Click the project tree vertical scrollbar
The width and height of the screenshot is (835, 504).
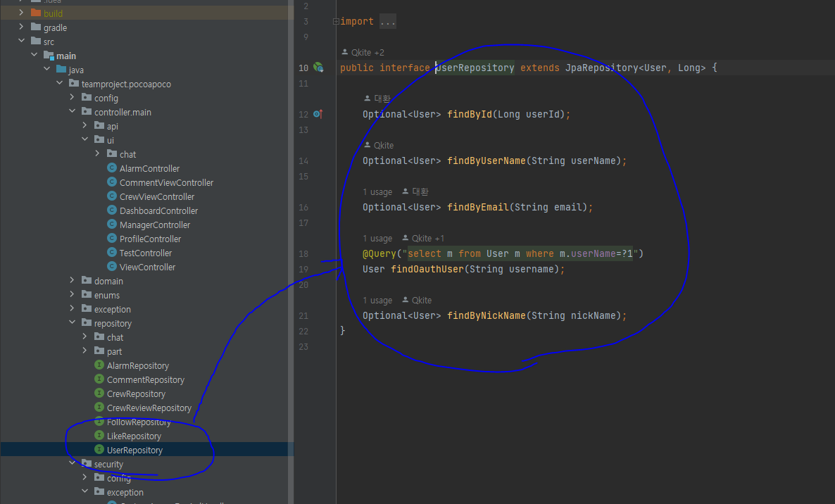pos(291,252)
